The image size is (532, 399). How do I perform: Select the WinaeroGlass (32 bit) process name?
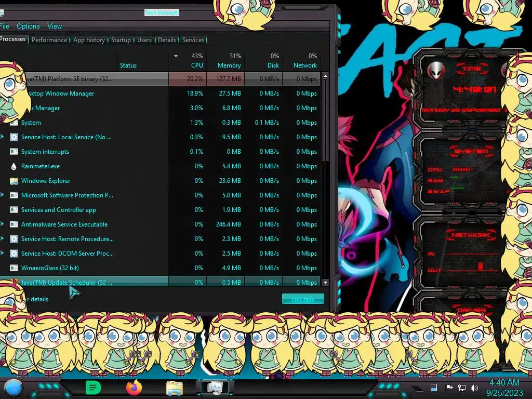pos(50,268)
